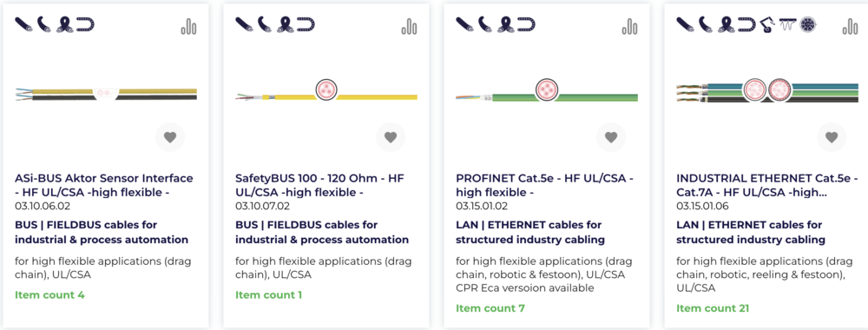This screenshot has height=330, width=868.
Task: Toggle favorite heart on Industrial Ethernet card
Action: point(832,137)
